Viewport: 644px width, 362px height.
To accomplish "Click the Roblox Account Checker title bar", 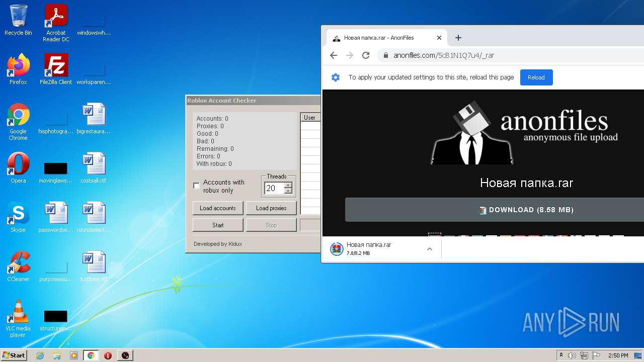I will coord(253,101).
